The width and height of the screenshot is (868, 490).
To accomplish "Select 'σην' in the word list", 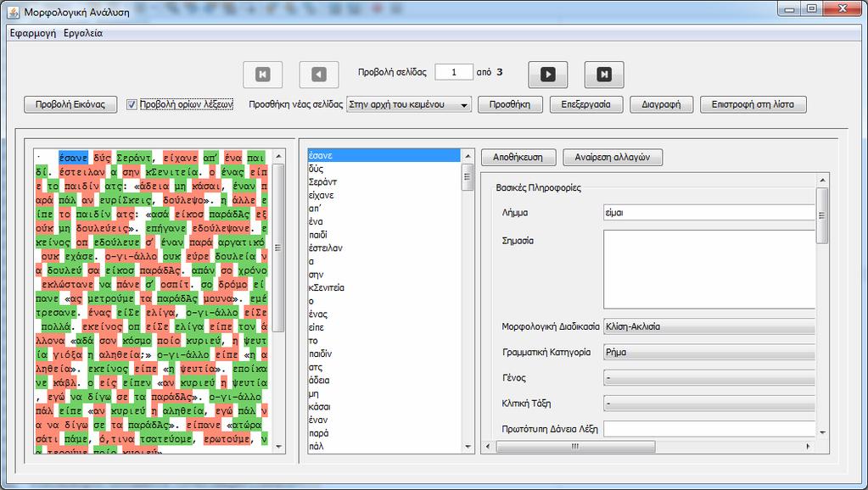I will point(384,275).
